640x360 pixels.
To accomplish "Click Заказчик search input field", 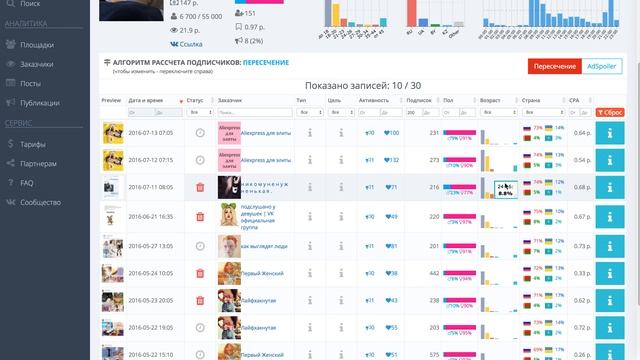I will point(255,112).
